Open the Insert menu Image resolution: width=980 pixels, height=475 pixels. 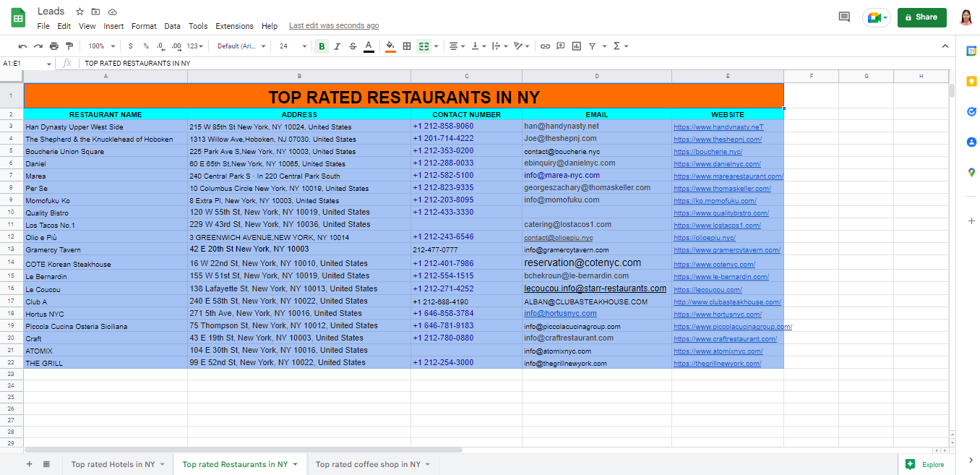click(113, 26)
